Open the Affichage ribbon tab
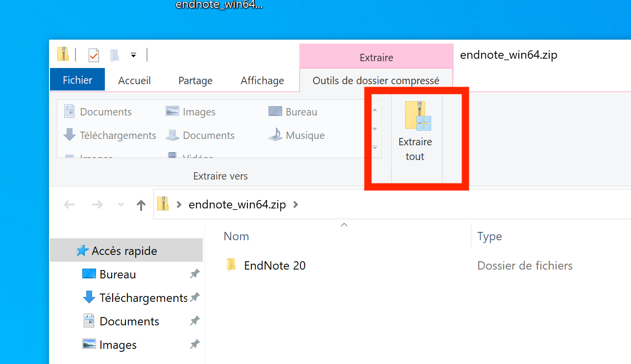631x364 pixels. coord(262,81)
